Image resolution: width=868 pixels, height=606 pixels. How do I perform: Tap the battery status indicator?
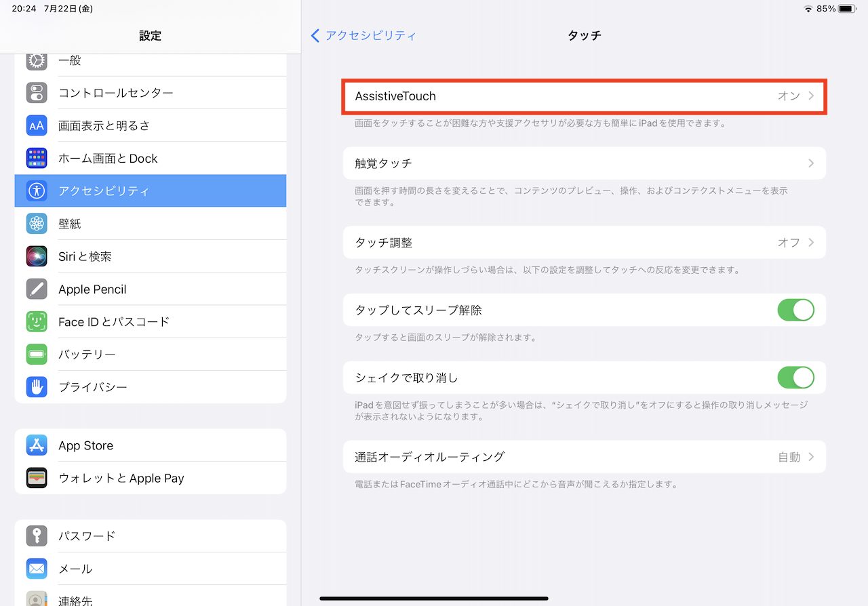pyautogui.click(x=847, y=9)
